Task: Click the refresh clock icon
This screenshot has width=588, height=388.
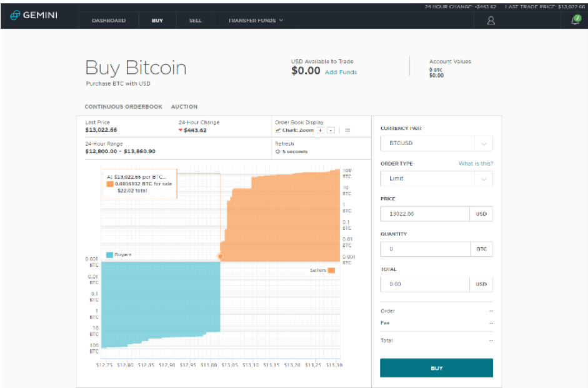Action: click(278, 151)
